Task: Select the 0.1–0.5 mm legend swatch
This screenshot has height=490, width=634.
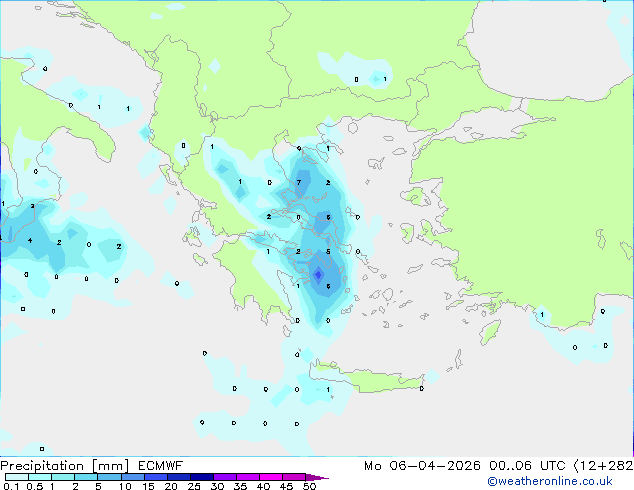Action: [17, 477]
